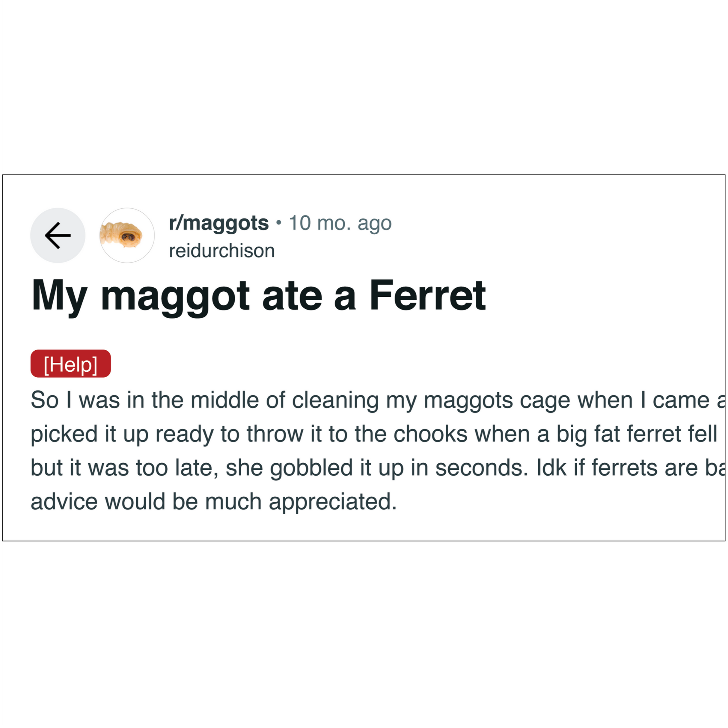The image size is (728, 728).
Task: Open reidurchison's profile page
Action: click(x=222, y=250)
